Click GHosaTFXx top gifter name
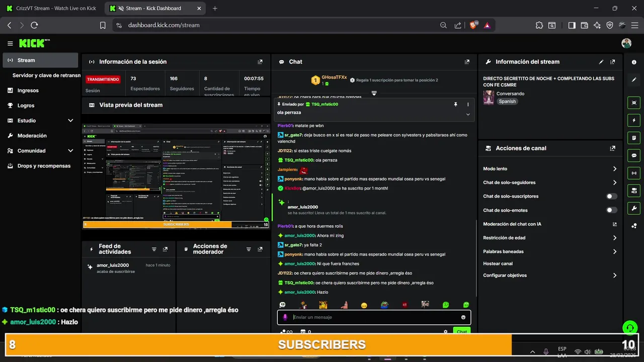The image size is (644, 362). tap(334, 77)
